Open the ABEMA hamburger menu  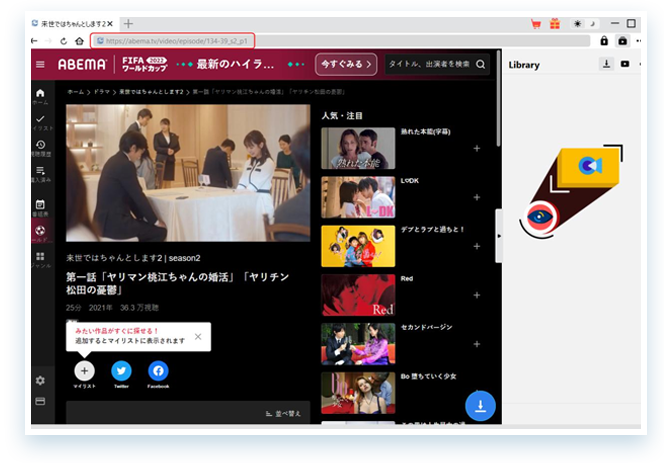point(40,64)
